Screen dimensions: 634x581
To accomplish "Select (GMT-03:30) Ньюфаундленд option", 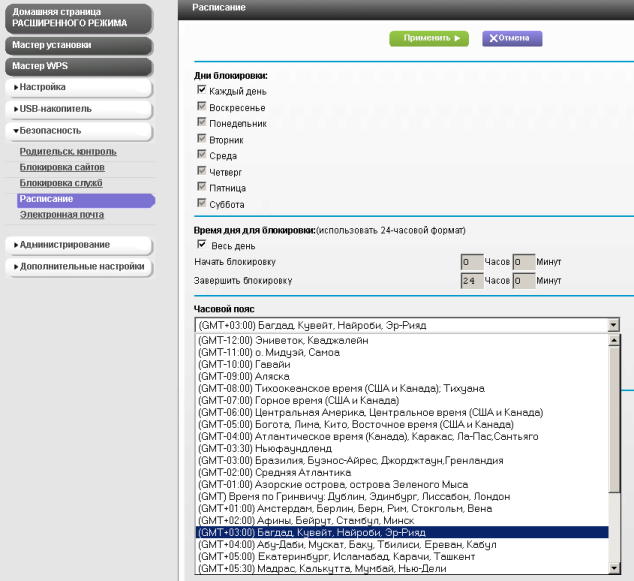I will click(x=402, y=448).
